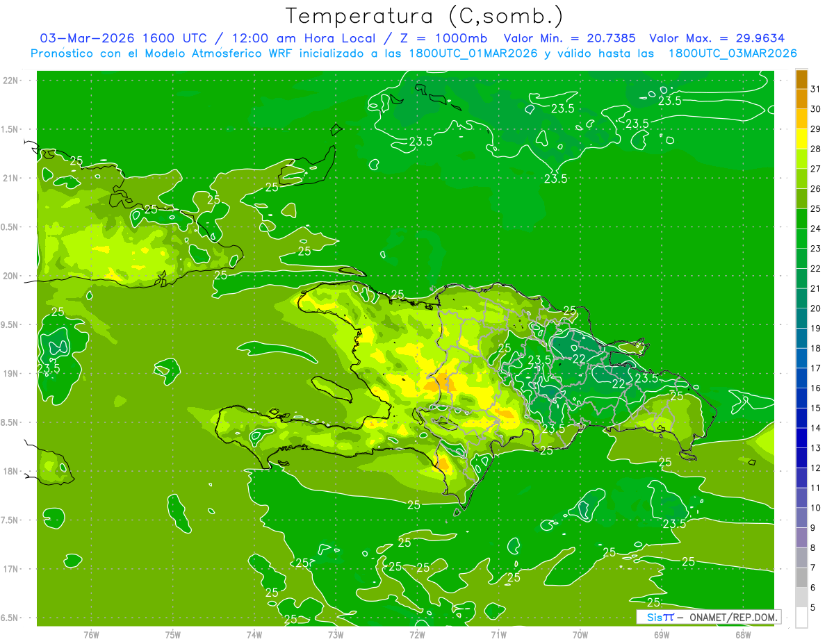Screen dimensions: 834x644
Task: Click the "74W" longitude axis label
Action: pyautogui.click(x=254, y=635)
